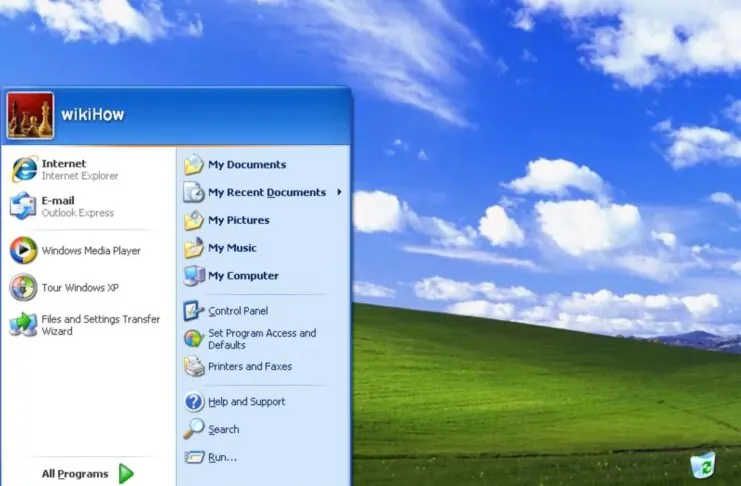Image resolution: width=741 pixels, height=486 pixels.
Task: Click the Tour Windows XP icon
Action: pos(23,287)
